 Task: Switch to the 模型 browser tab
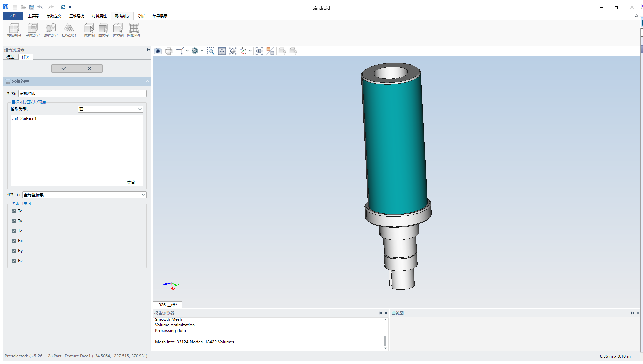click(10, 57)
